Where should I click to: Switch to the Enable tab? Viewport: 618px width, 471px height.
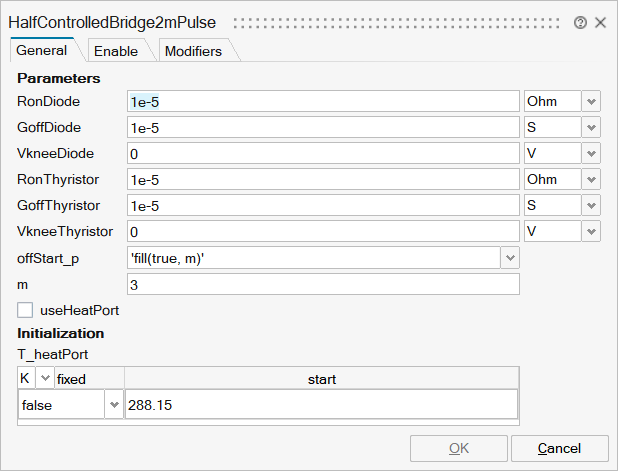click(116, 51)
